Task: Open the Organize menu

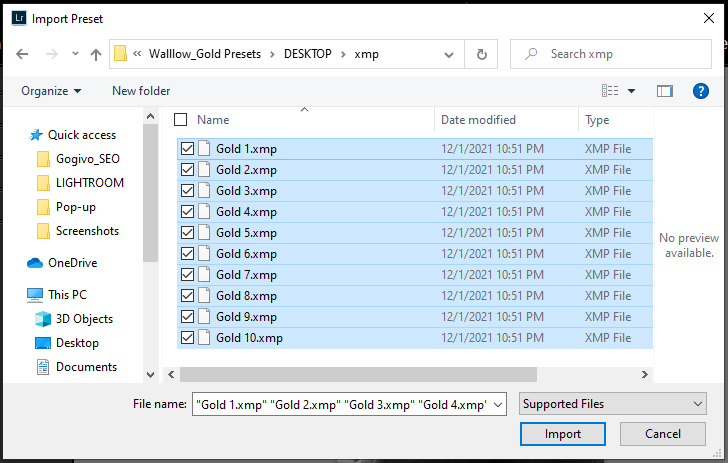Action: (x=51, y=91)
